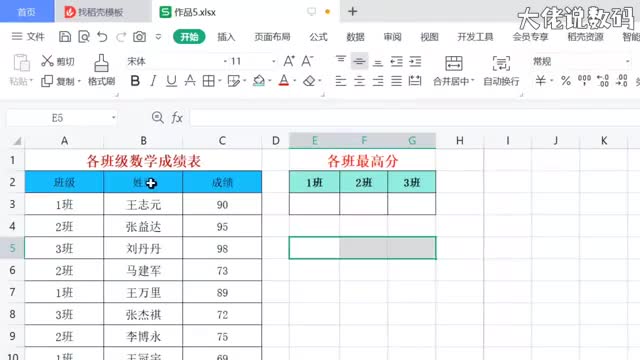Align text right
640x360 pixels.
tap(378, 81)
